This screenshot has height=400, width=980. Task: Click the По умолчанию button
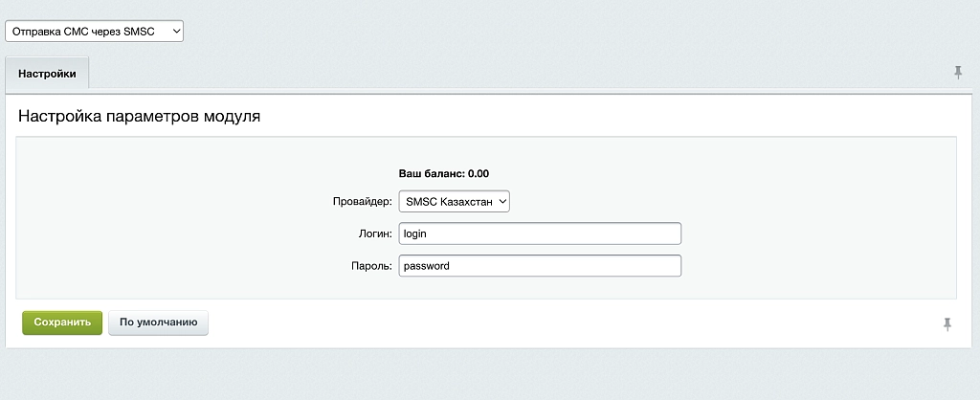point(158,322)
